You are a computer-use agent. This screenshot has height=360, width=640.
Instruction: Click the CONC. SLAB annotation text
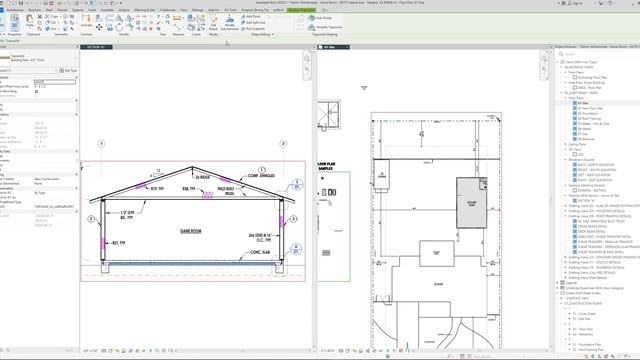(260, 252)
